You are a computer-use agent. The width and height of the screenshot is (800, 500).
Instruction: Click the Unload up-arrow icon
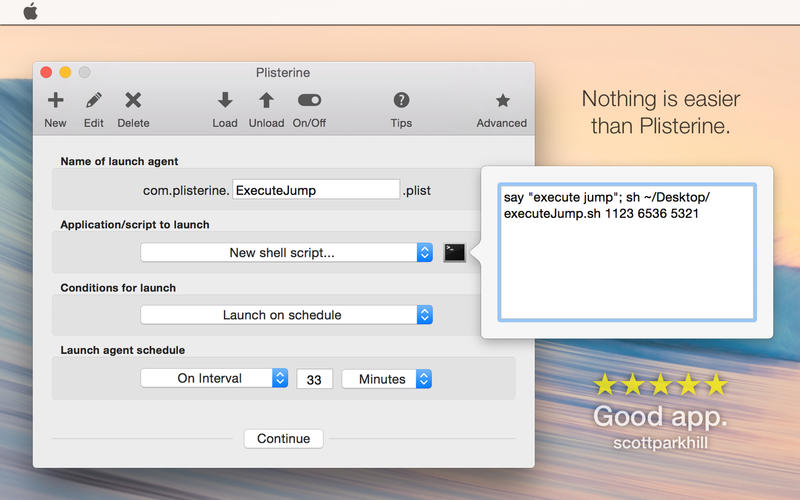tap(266, 101)
